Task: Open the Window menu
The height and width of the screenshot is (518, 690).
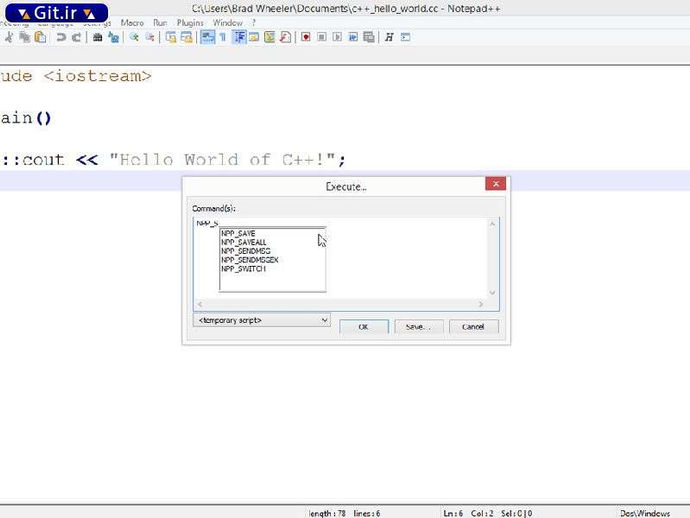Action: [228, 22]
